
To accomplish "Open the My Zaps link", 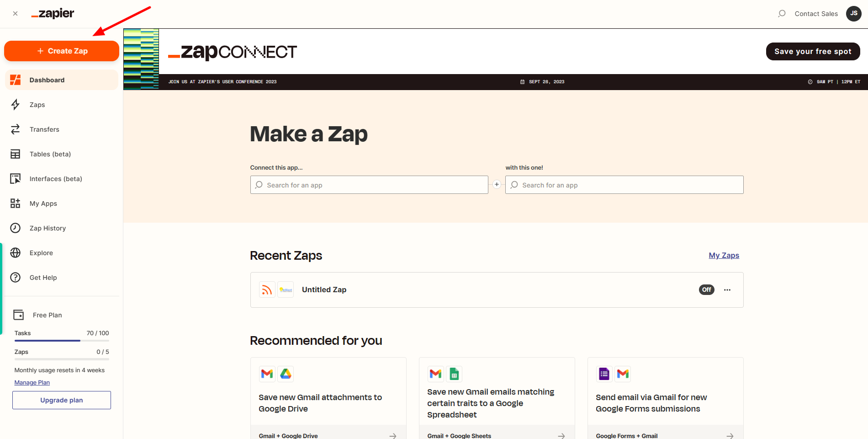I will tap(724, 256).
